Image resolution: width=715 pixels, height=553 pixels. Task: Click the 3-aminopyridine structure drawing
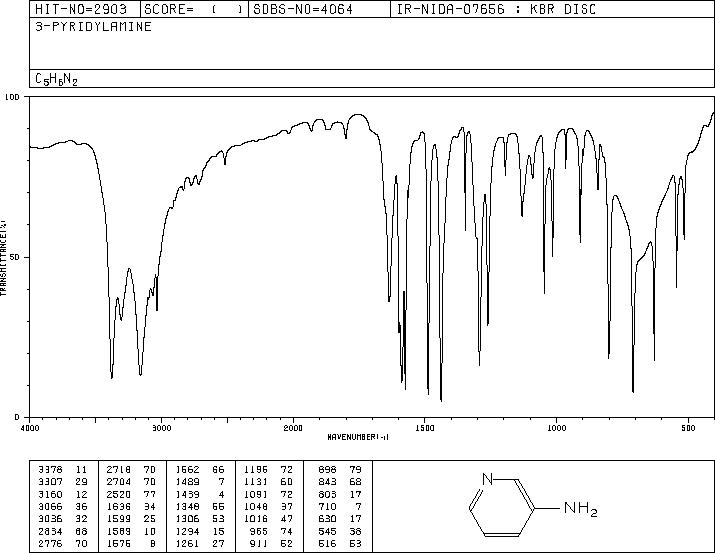pyautogui.click(x=533, y=506)
